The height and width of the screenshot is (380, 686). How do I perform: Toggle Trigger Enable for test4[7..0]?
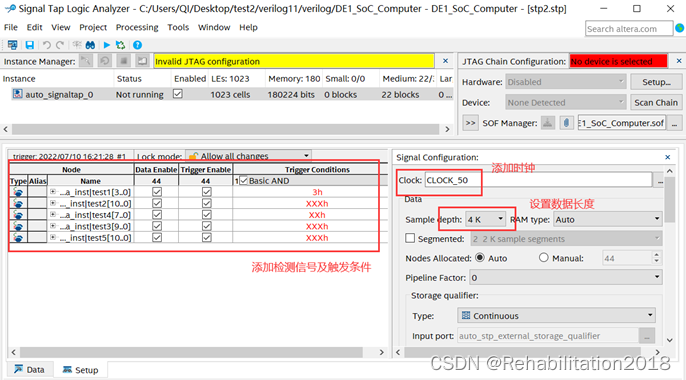[206, 215]
